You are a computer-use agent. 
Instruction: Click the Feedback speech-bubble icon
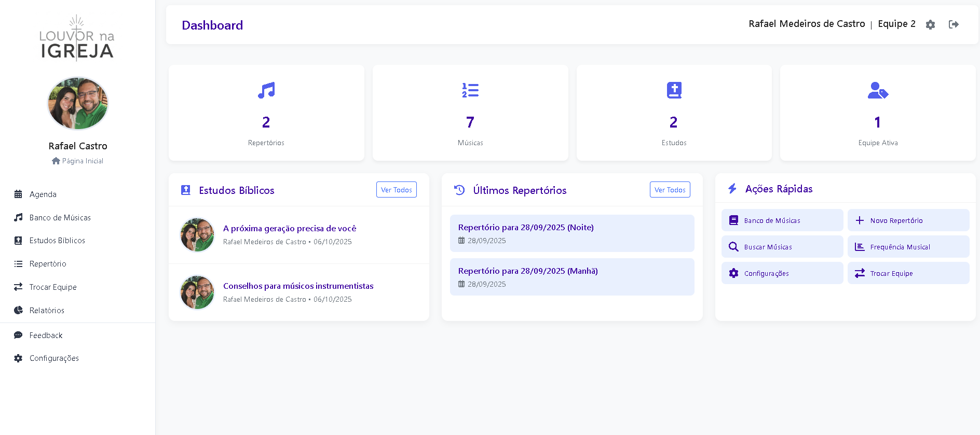point(18,335)
